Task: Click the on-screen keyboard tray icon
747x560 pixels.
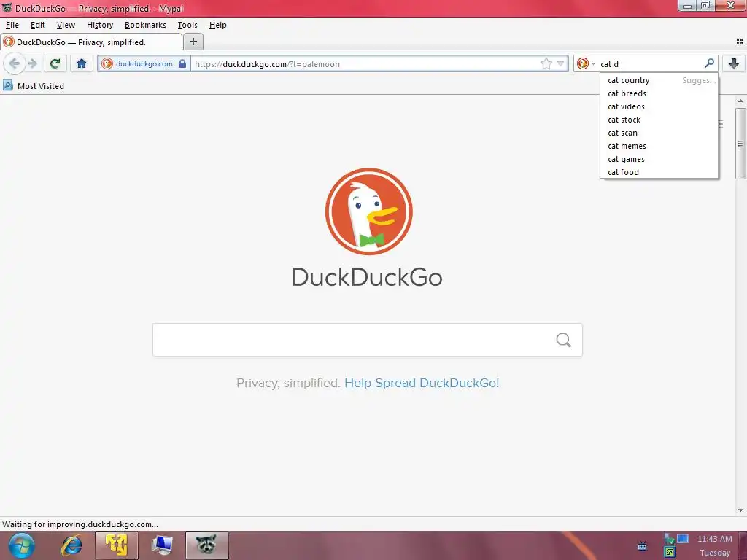Action: pos(642,546)
